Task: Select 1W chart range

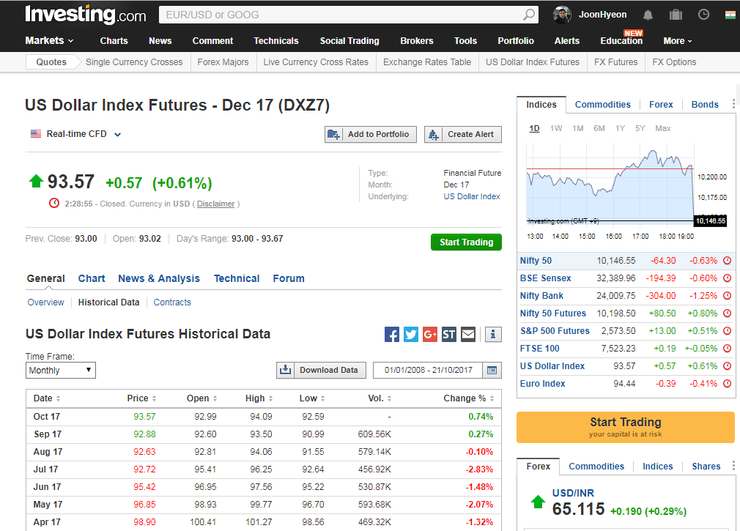Action: tap(556, 128)
